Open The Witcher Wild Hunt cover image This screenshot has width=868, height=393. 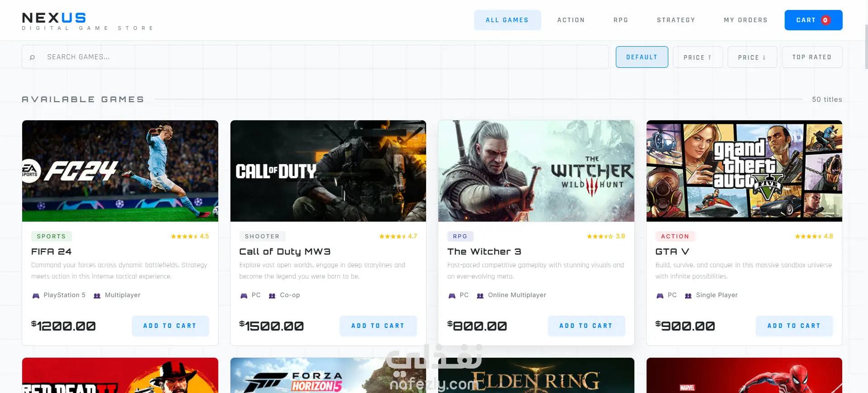pyautogui.click(x=536, y=171)
